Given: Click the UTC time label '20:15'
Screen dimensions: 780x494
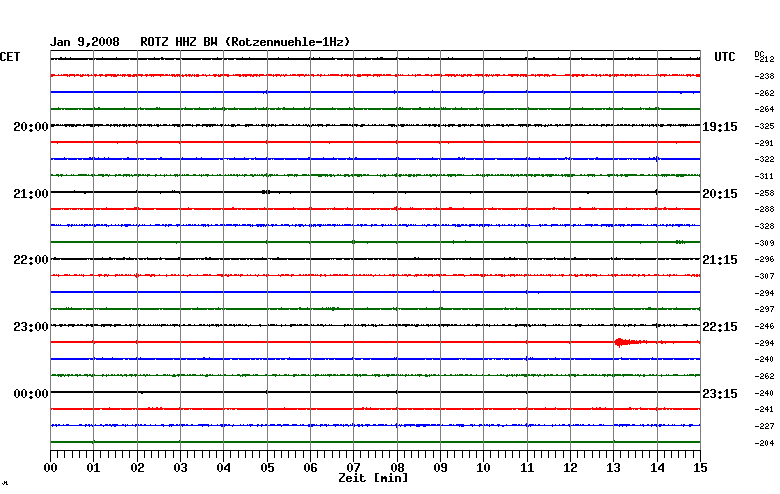Looking at the screenshot, I should coord(720,194).
